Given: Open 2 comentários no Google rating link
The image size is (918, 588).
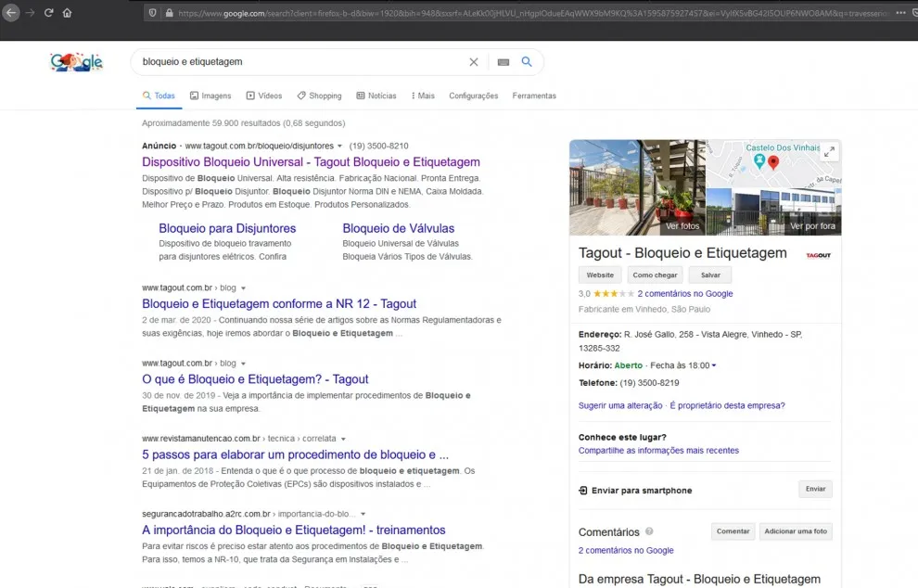Looking at the screenshot, I should [x=685, y=293].
